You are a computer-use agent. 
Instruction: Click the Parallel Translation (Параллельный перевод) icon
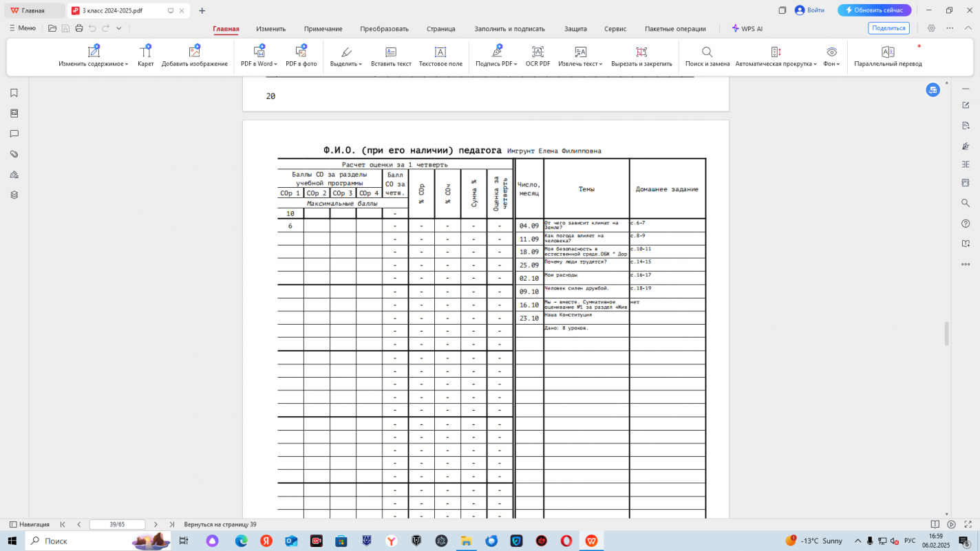click(888, 52)
